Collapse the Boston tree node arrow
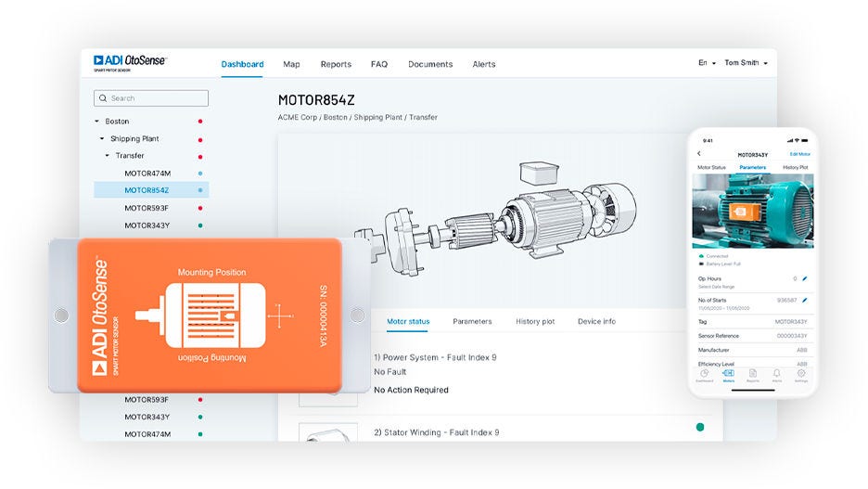This screenshot has width=868, height=489. pos(96,122)
